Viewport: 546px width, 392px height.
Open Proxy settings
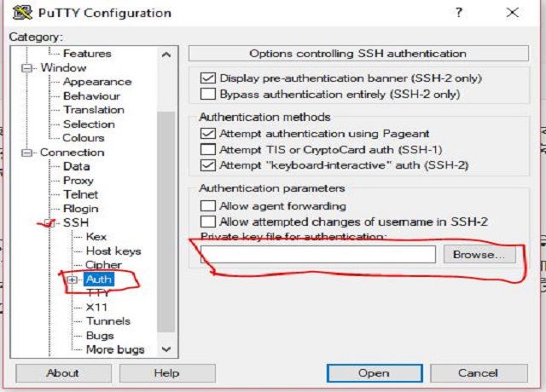point(78,181)
